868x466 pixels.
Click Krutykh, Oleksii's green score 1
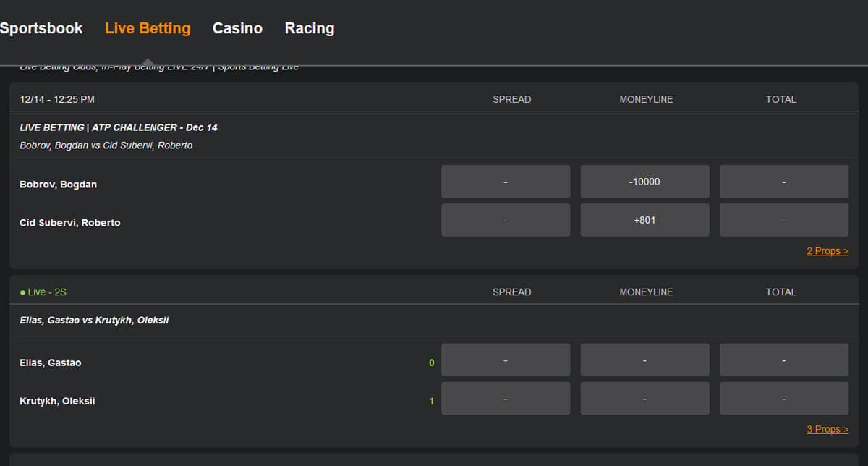tap(432, 401)
